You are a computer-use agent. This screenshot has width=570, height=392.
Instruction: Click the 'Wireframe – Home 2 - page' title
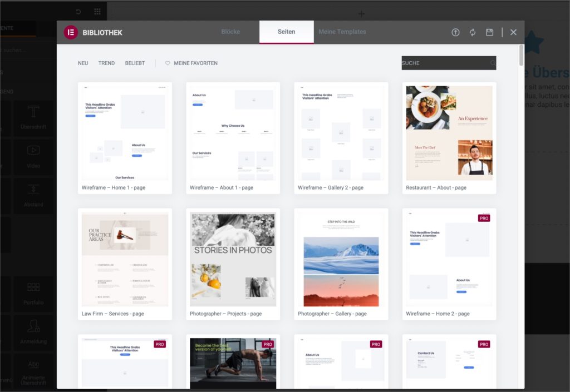438,314
